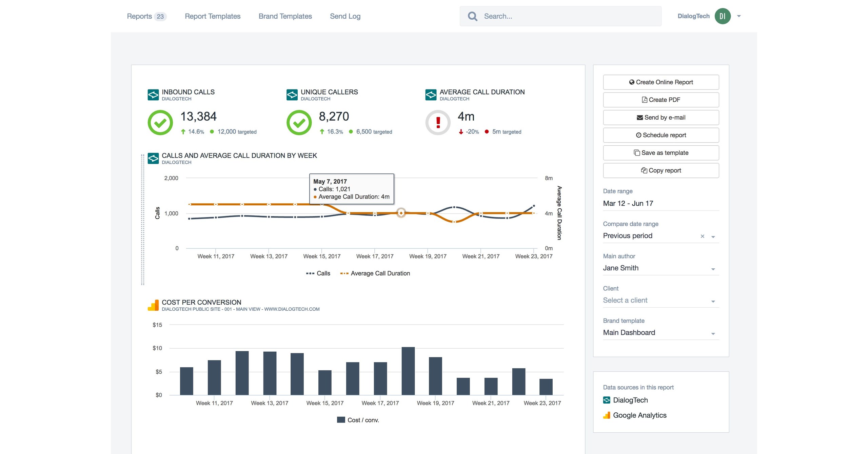Click the Main Dashboard brand template value
This screenshot has height=454, width=868.
629,332
